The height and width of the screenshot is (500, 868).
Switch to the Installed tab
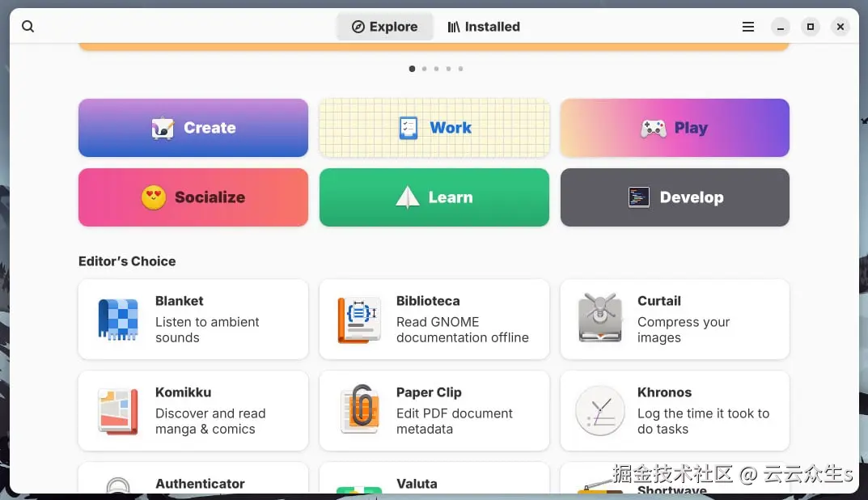(484, 27)
